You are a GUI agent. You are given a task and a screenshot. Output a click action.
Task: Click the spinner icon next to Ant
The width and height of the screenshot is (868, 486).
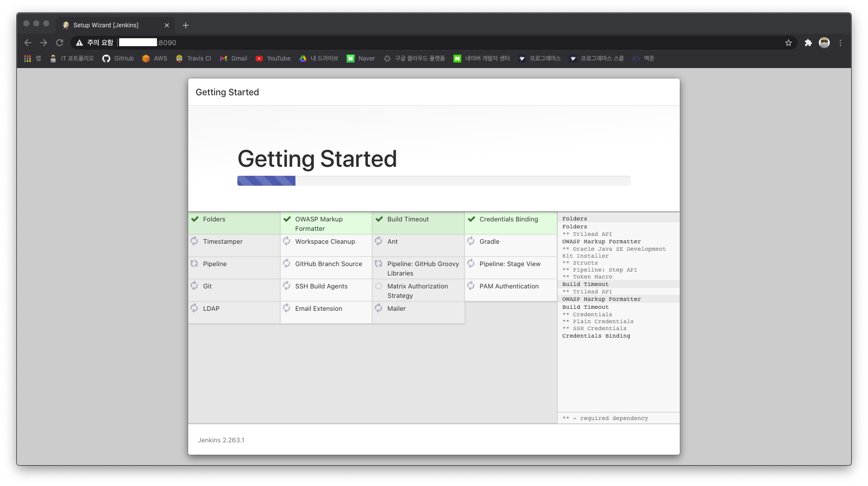[x=379, y=241]
